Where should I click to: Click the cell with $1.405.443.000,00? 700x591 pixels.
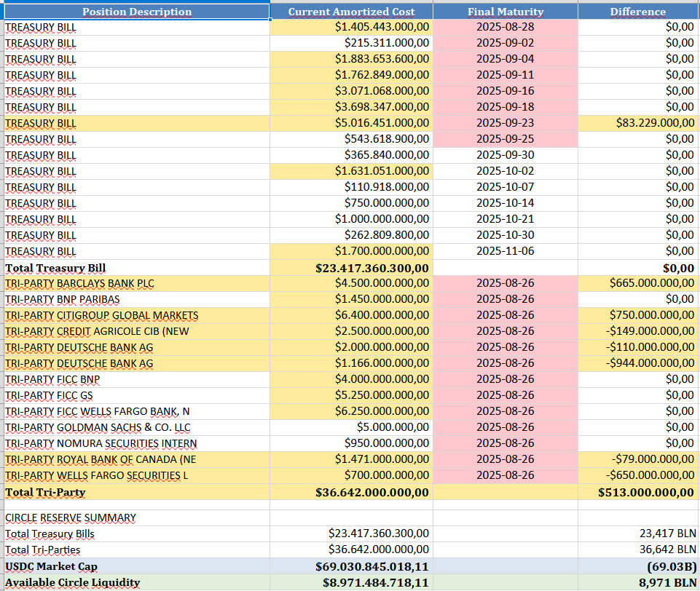[351, 27]
